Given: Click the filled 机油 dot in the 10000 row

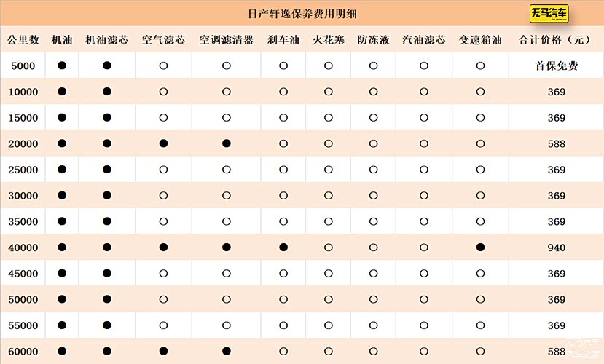Looking at the screenshot, I should 62,92.
